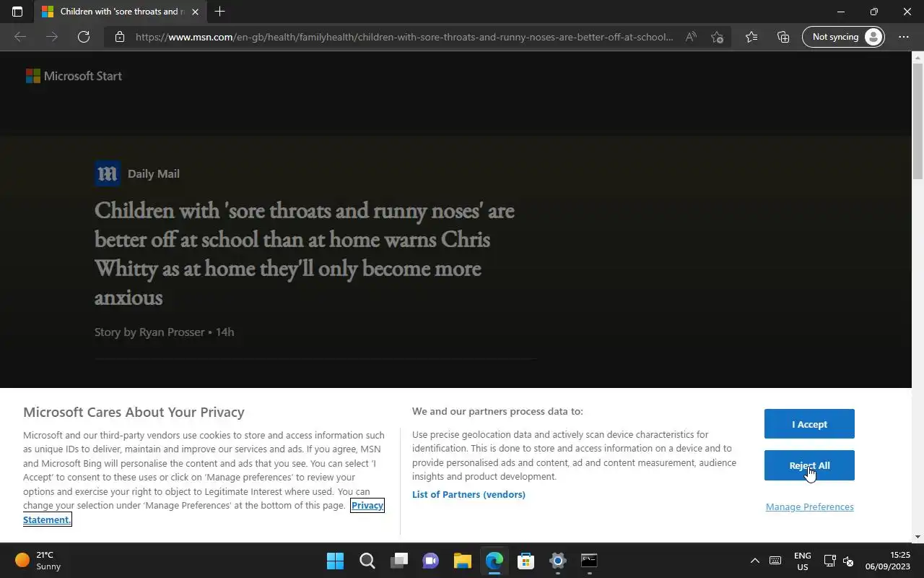The height and width of the screenshot is (578, 924).
Task: Click the page vertical scrollbar thumb
Action: point(918,121)
